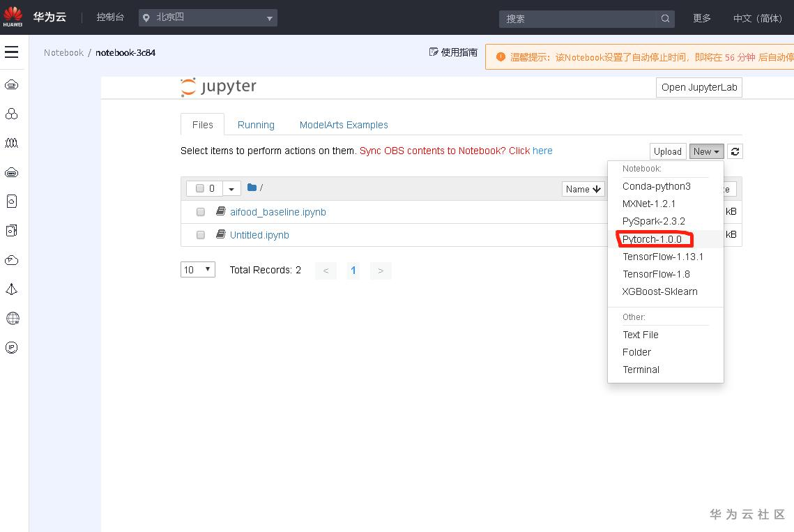This screenshot has width=794, height=532.
Task: Click the 华为云 brand text
Action: [49, 17]
